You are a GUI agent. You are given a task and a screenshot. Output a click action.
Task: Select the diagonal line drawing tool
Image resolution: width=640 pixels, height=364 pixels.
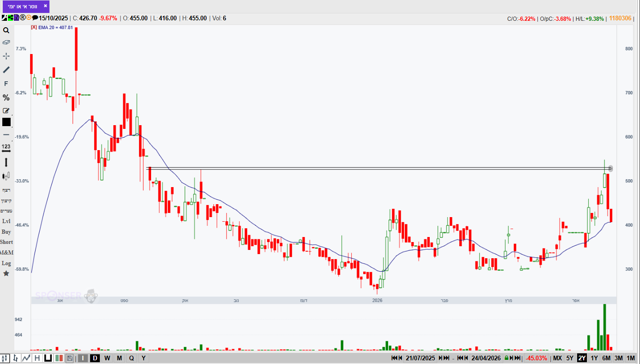[x=6, y=70]
